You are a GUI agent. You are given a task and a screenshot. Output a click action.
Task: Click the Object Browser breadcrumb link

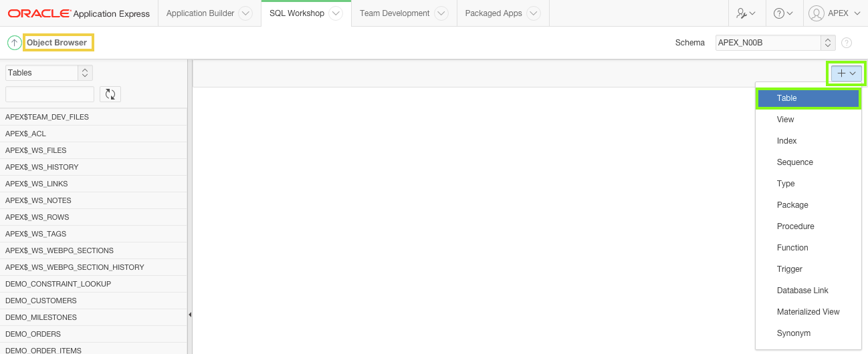[x=57, y=43]
